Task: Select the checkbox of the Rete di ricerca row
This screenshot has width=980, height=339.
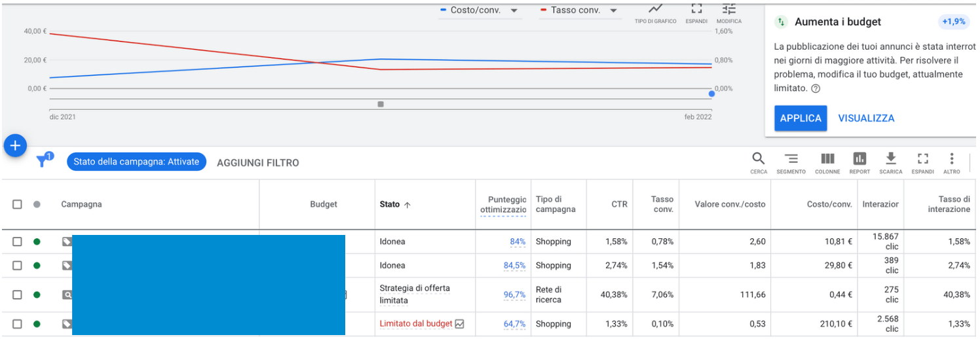Action: (17, 294)
